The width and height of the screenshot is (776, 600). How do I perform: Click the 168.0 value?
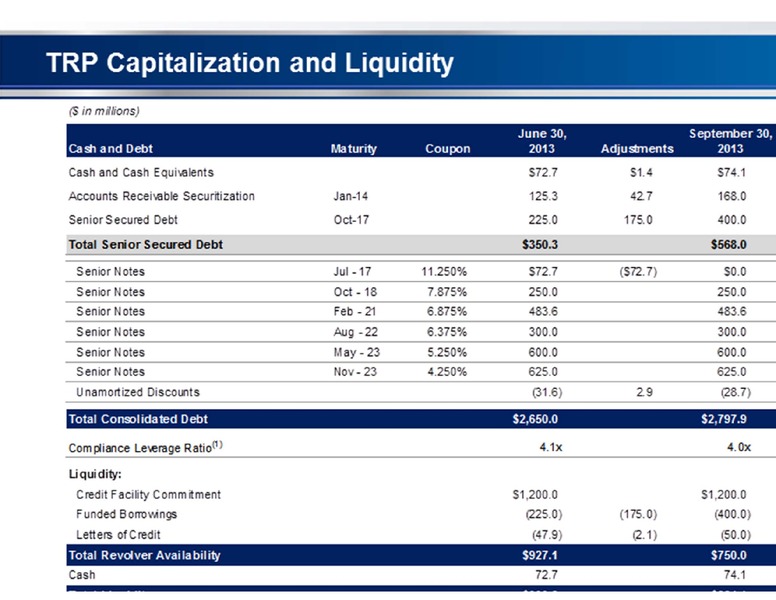(731, 196)
